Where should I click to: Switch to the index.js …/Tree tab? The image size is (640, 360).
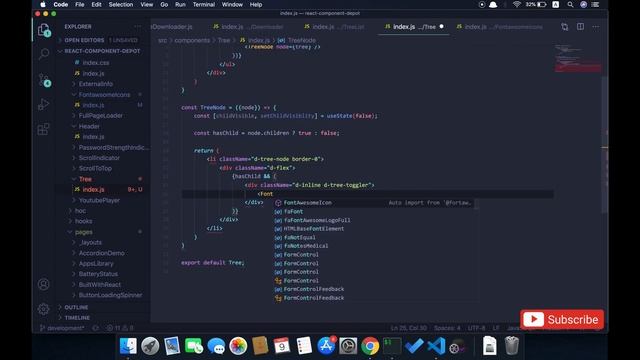coord(413,27)
